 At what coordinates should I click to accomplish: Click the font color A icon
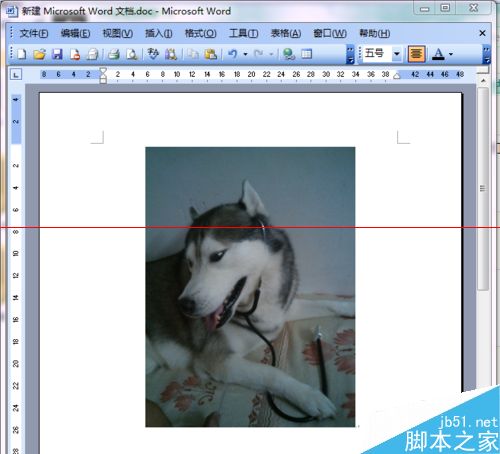pos(438,54)
